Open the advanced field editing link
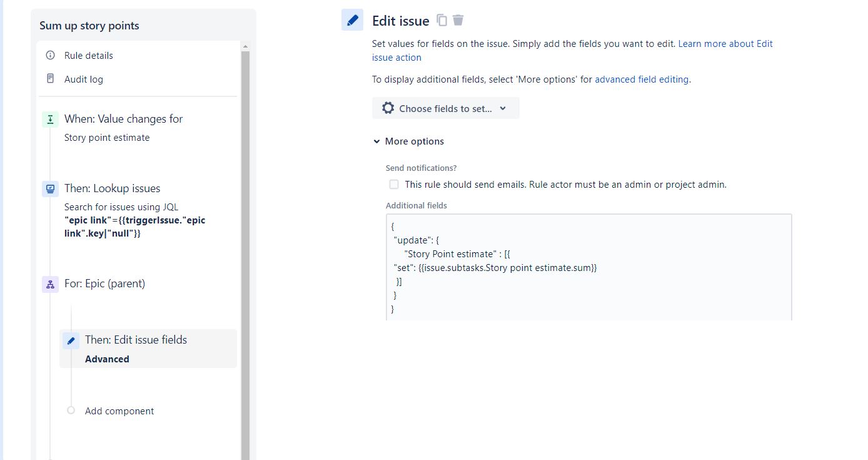The height and width of the screenshot is (460, 868). click(x=642, y=79)
